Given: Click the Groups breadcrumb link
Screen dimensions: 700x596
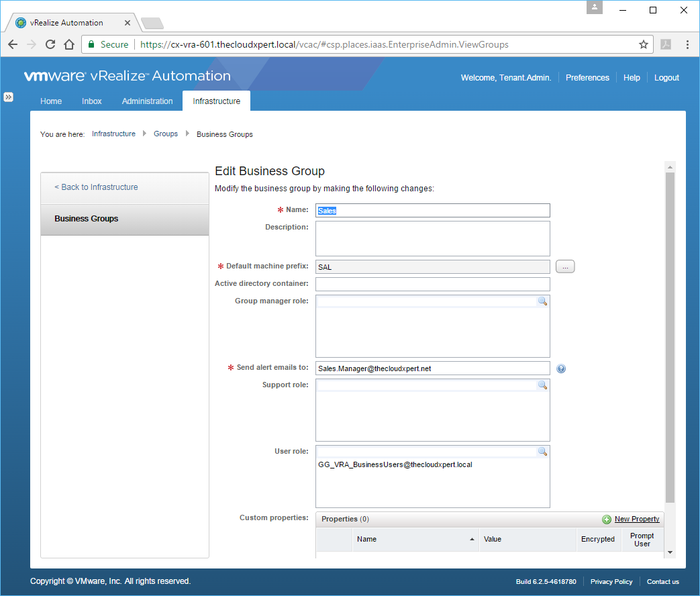Looking at the screenshot, I should point(166,134).
